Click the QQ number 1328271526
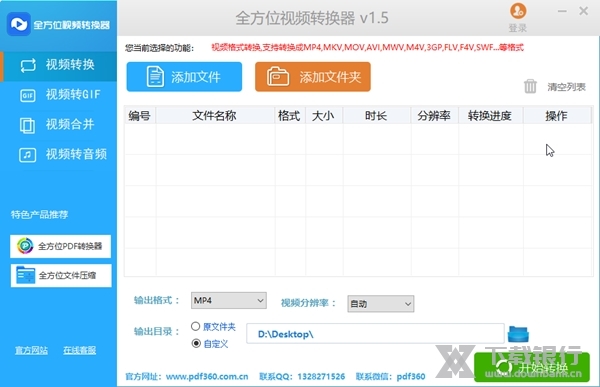This screenshot has height=387, width=600. click(x=321, y=376)
